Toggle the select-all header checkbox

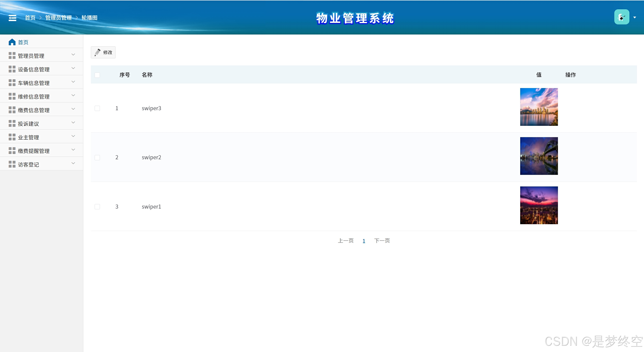(97, 75)
